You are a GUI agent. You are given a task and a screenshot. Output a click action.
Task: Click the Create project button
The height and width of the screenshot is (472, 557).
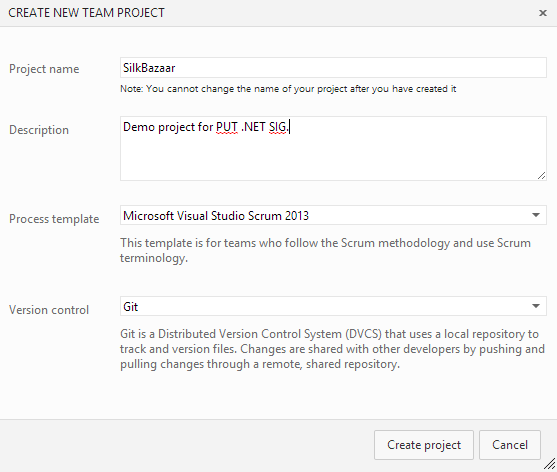(423, 445)
